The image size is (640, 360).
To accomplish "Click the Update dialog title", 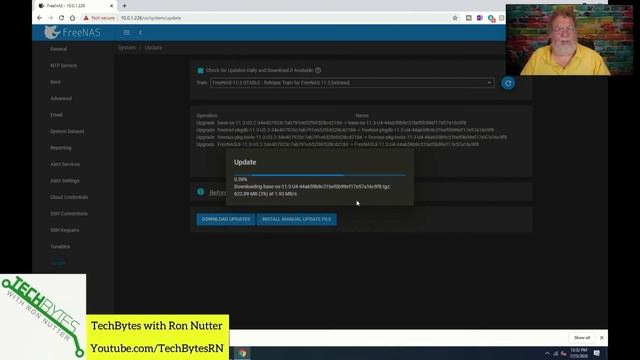I will coord(245,162).
